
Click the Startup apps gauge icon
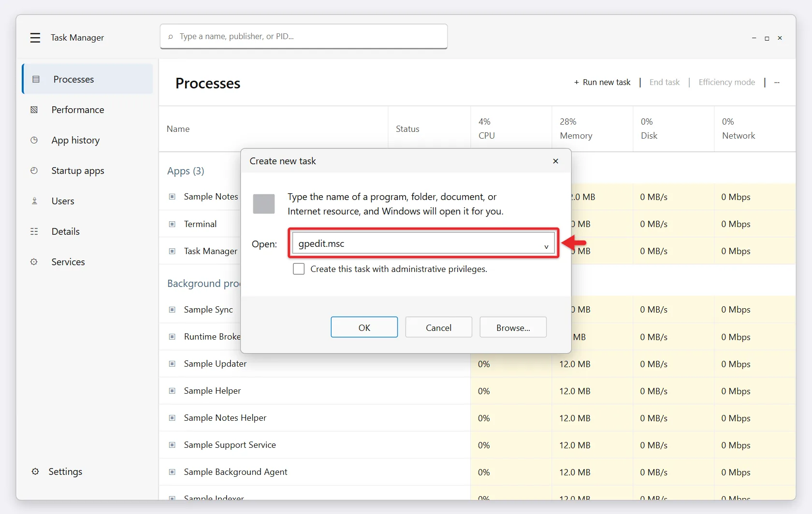34,171
